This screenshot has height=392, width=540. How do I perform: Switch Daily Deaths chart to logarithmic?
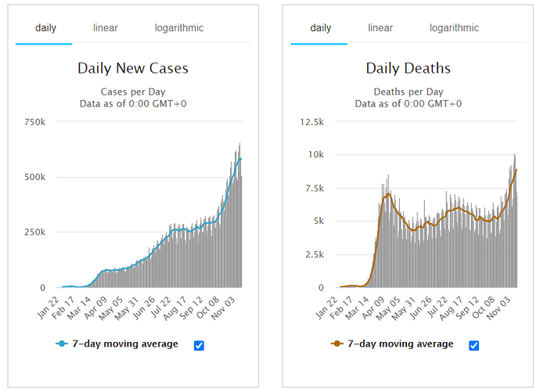(454, 28)
